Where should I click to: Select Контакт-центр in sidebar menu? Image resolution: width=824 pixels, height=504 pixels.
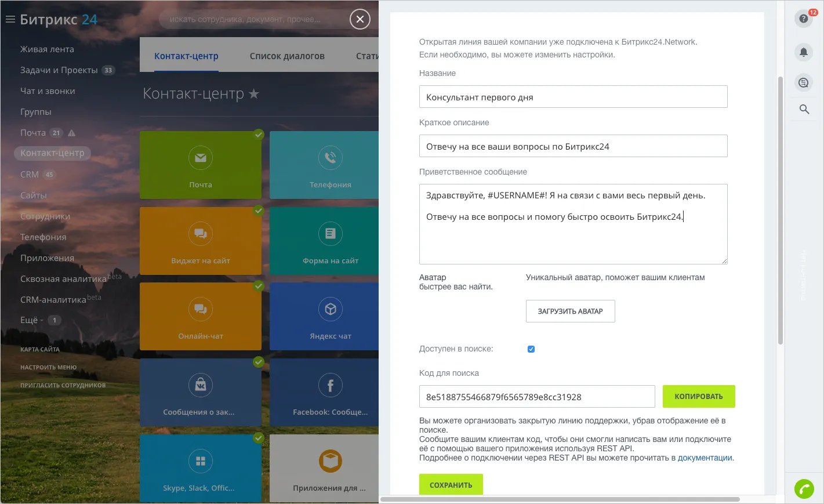click(52, 153)
